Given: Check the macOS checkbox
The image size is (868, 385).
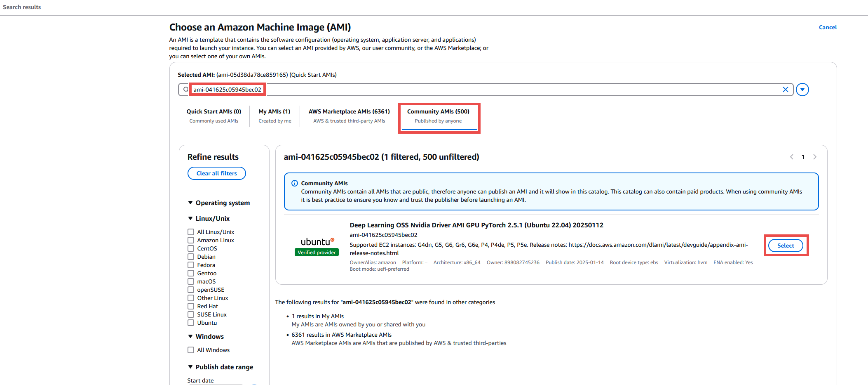Looking at the screenshot, I should 191,281.
